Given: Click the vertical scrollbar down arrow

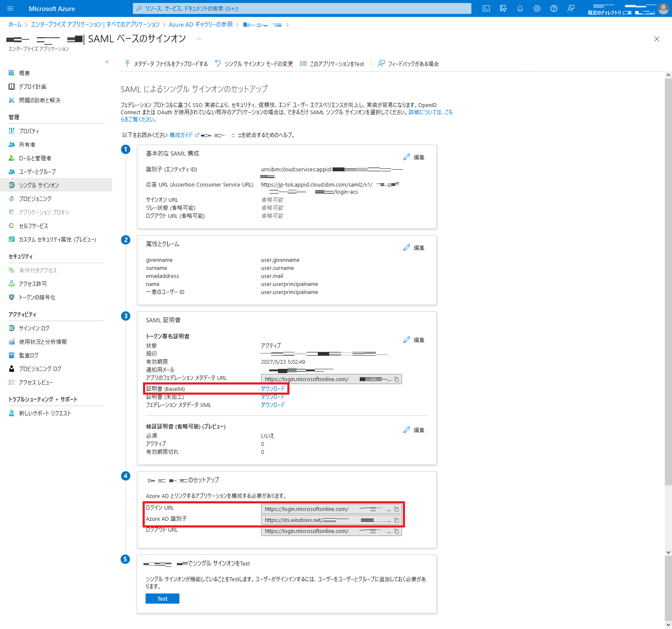Looking at the screenshot, I should 668,552.
